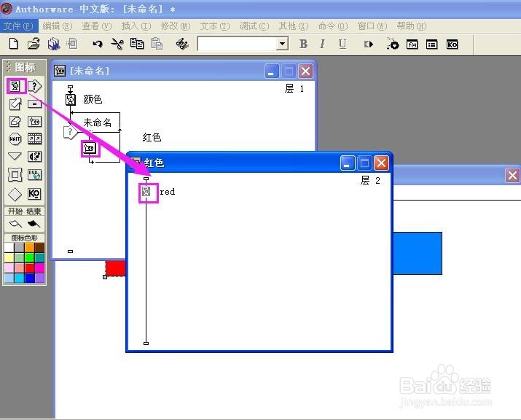Toggle Bold formatting button

303,44
